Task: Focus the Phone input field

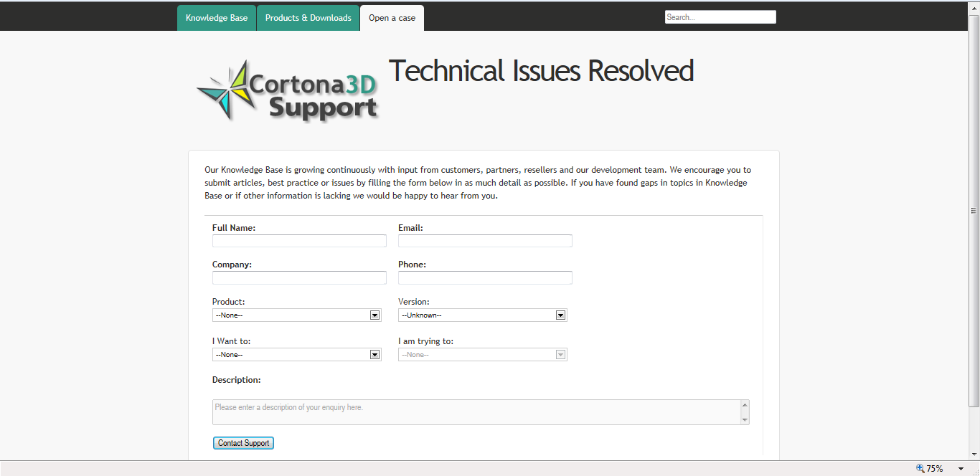Action: pyautogui.click(x=485, y=277)
